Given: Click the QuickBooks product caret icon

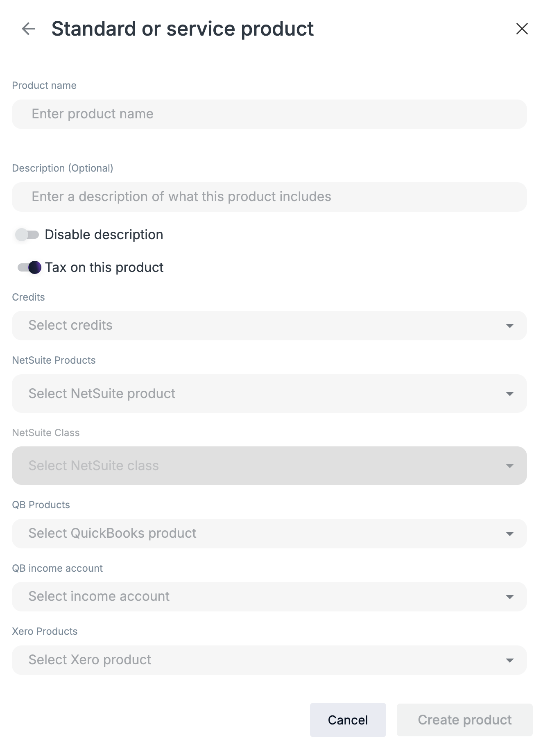Looking at the screenshot, I should 509,534.
